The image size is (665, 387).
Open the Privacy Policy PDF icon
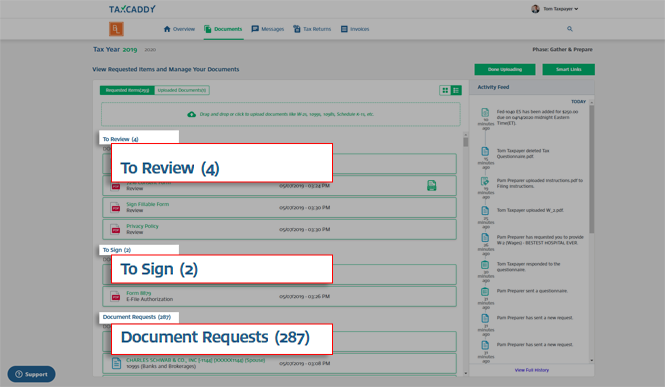115,229
